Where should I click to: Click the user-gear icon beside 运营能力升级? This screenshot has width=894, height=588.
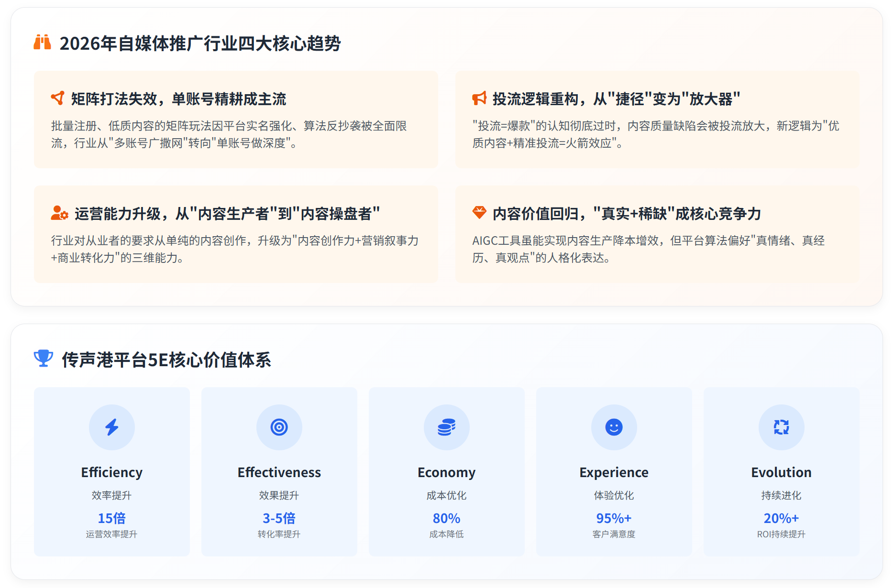pos(59,213)
